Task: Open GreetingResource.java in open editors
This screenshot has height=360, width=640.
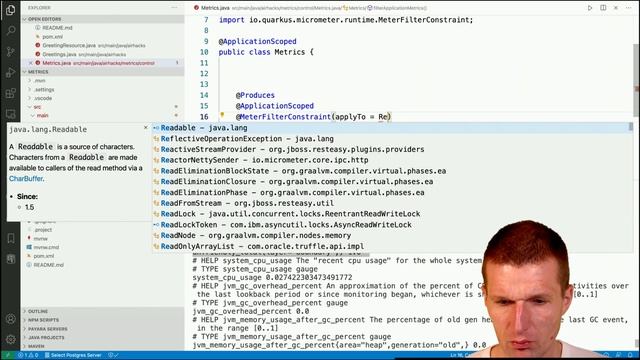Action: (x=94, y=45)
